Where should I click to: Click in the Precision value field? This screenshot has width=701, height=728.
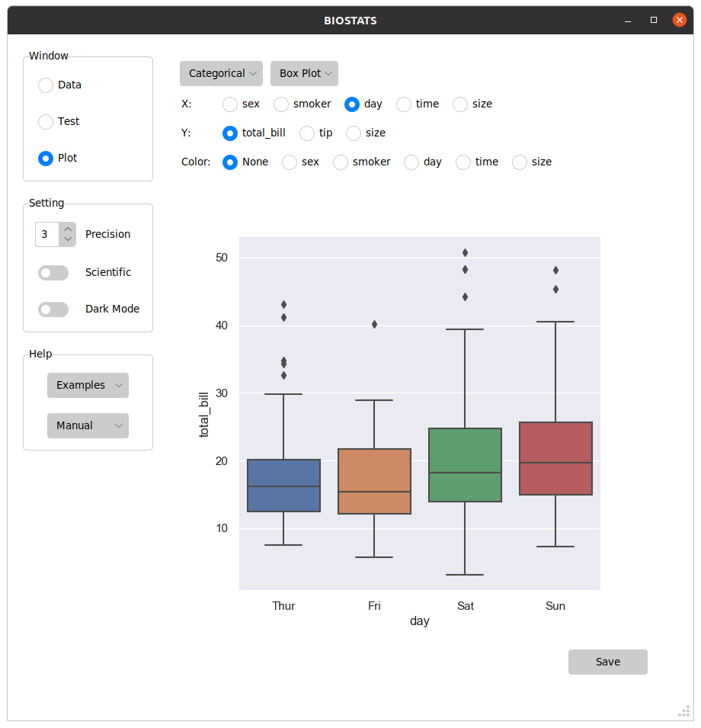46,234
